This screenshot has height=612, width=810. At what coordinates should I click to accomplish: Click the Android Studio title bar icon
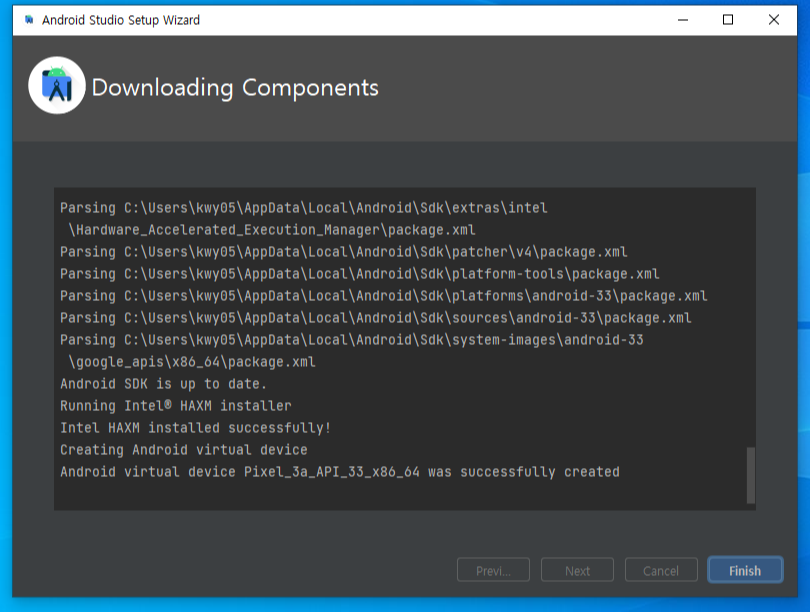tap(29, 20)
